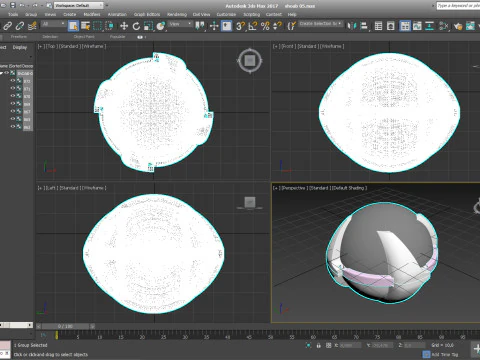Open the Create Selection Set dropdown

point(320,24)
